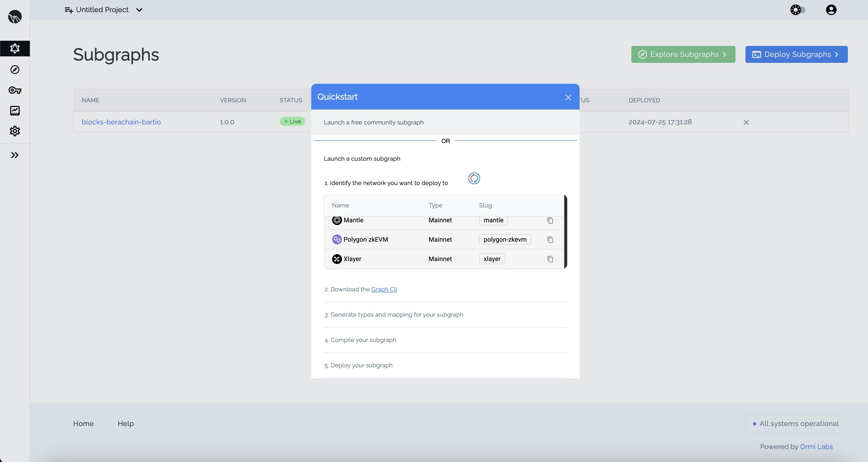The width and height of the screenshot is (868, 462).
Task: Open the settings gear icon in sidebar
Action: pos(15,131)
